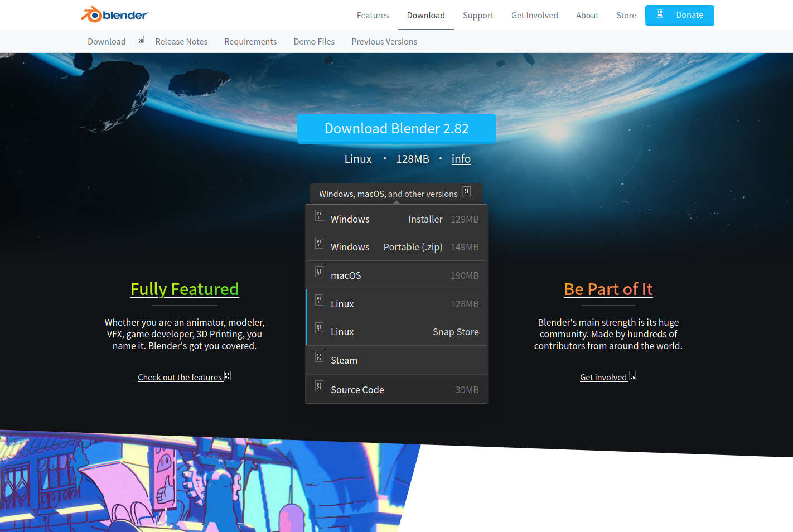Viewport: 793px width, 532px height.
Task: Choose Source Code 39MB download
Action: 396,390
